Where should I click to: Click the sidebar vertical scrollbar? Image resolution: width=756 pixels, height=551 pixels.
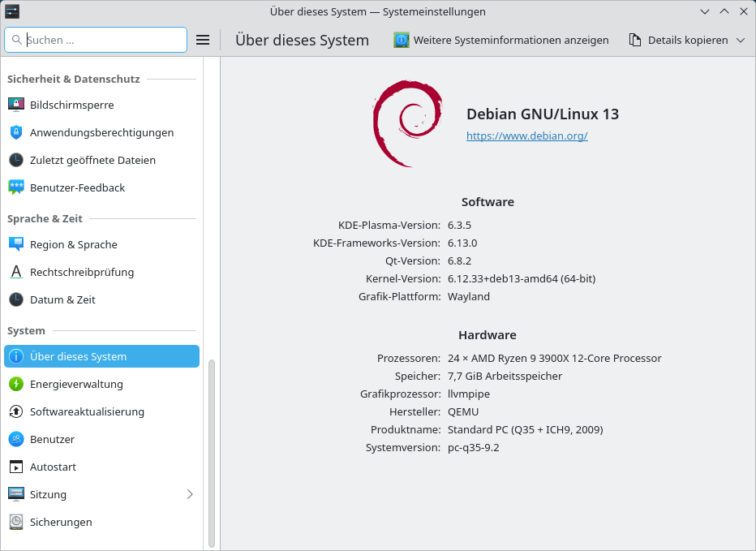[212, 453]
